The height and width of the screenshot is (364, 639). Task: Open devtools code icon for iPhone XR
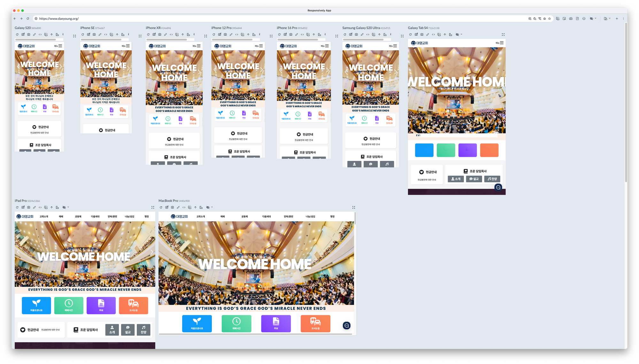(x=171, y=34)
